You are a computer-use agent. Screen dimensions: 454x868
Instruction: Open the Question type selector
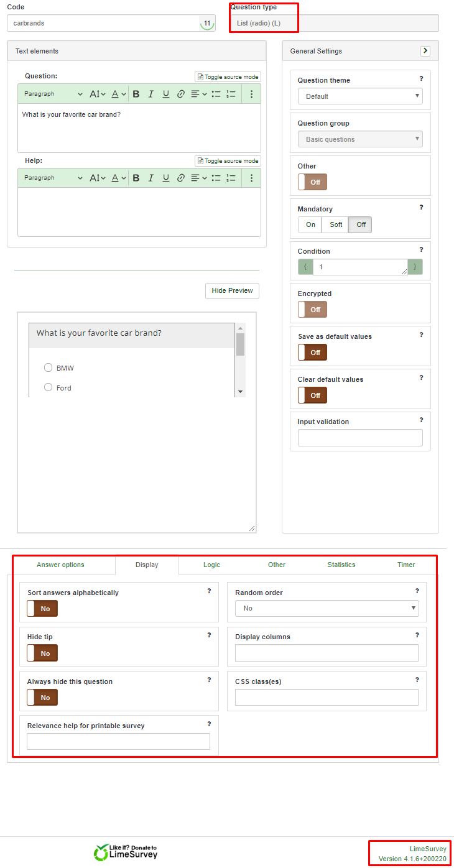tap(335, 23)
